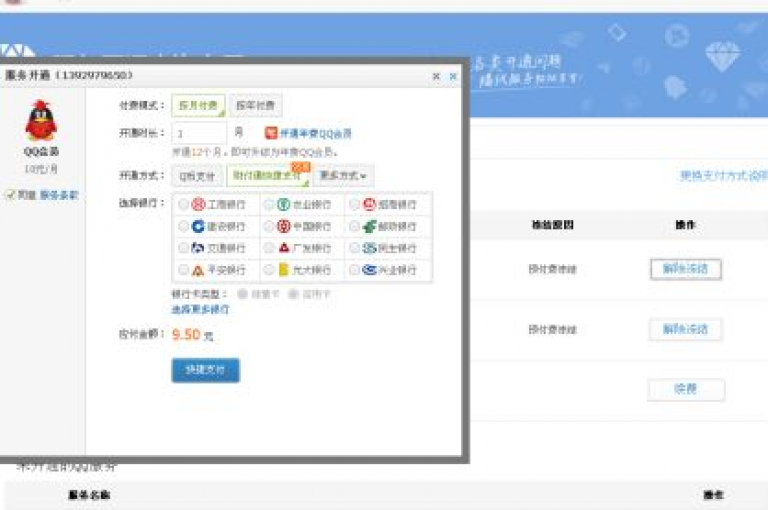Image resolution: width=768 pixels, height=510 pixels.
Task: Click the 工商银行 red logo icon
Action: tap(198, 204)
